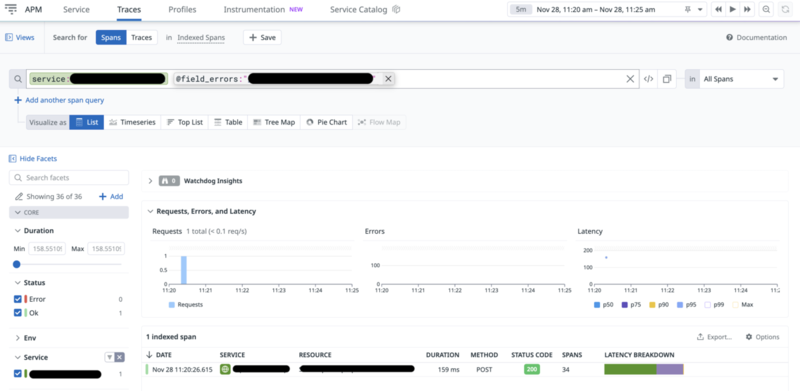
Task: Open the Traces tab
Action: click(x=129, y=10)
